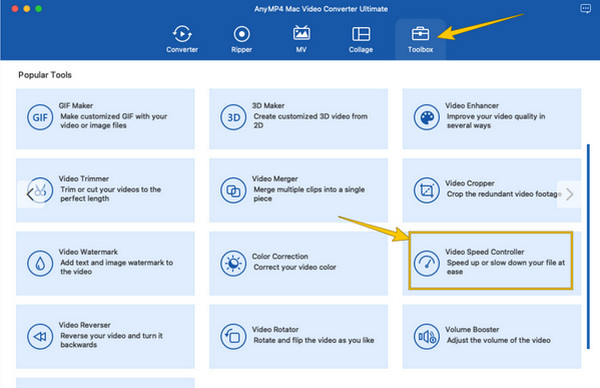The image size is (600, 388).
Task: Switch to the Ripper tab
Action: coord(241,39)
